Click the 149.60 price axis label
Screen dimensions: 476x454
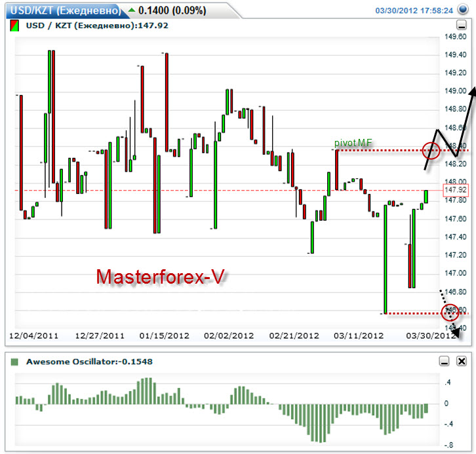tap(456, 37)
